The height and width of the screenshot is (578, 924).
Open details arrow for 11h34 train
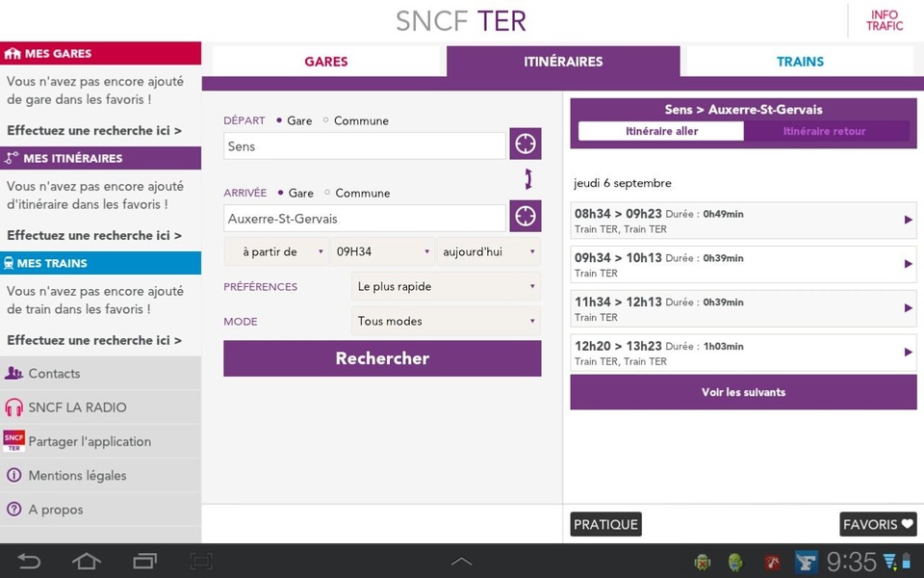point(908,308)
